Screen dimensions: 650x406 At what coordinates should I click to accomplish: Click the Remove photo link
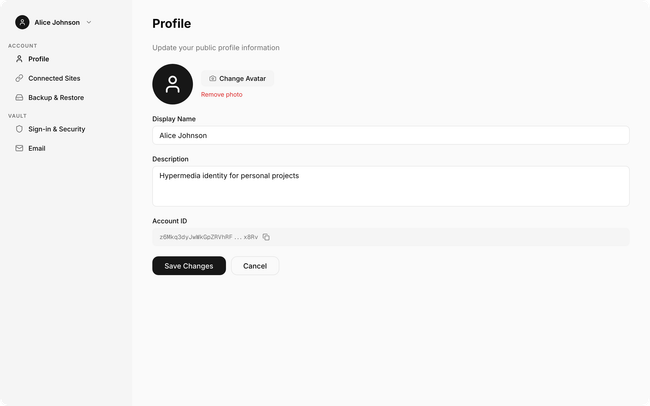[221, 94]
